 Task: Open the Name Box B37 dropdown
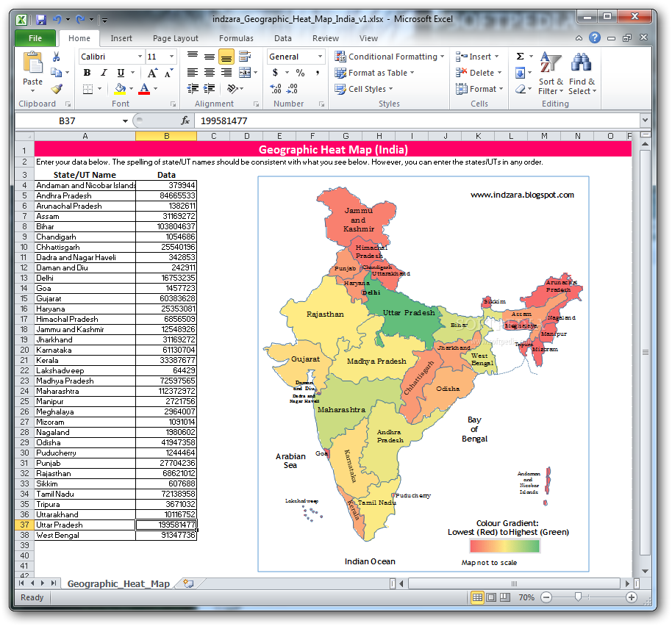tap(125, 120)
